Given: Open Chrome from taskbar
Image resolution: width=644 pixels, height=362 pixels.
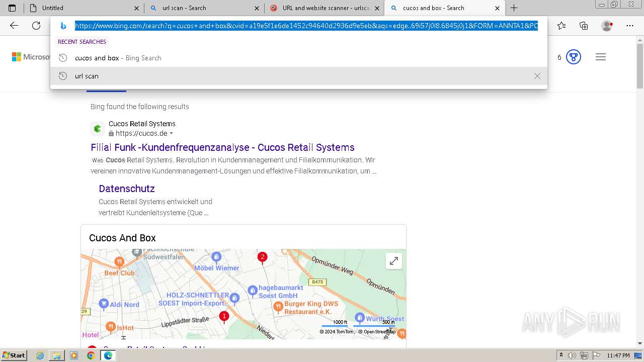Looking at the screenshot, I should [91, 355].
